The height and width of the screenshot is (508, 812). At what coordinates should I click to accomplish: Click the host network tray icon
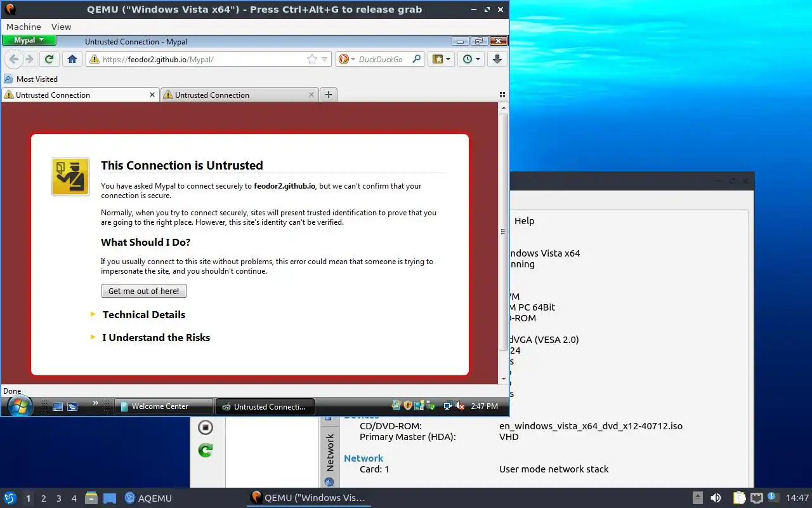tap(756, 498)
